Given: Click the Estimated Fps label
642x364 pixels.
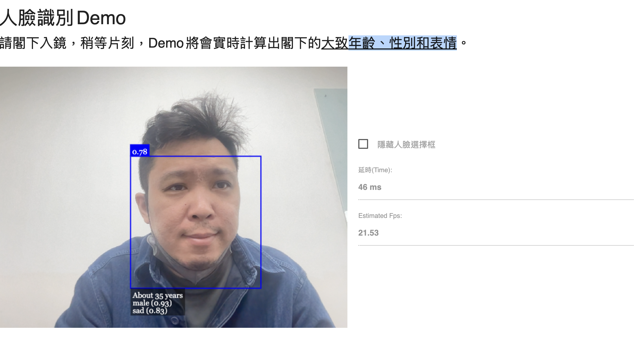Looking at the screenshot, I should click(380, 215).
